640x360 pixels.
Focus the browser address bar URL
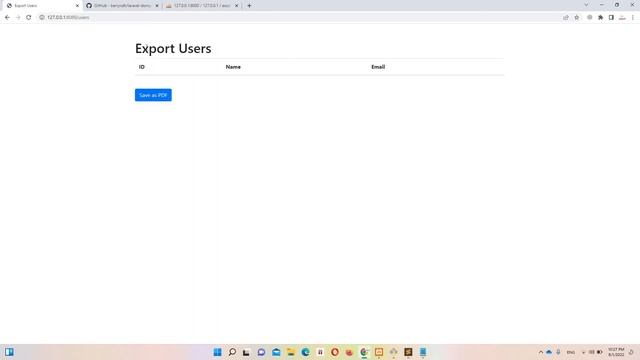68,18
